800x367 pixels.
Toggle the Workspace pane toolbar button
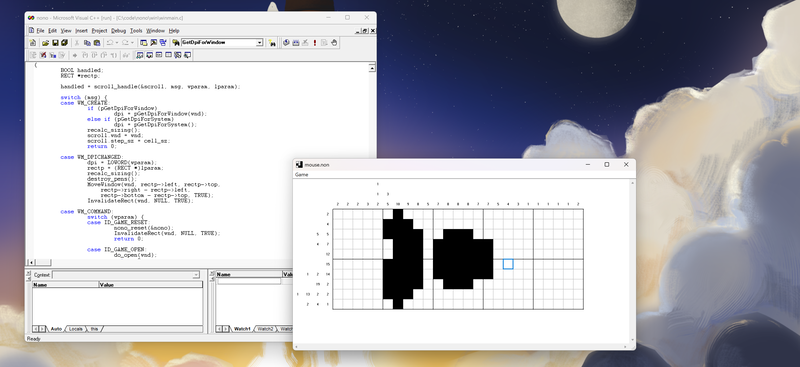143,43
